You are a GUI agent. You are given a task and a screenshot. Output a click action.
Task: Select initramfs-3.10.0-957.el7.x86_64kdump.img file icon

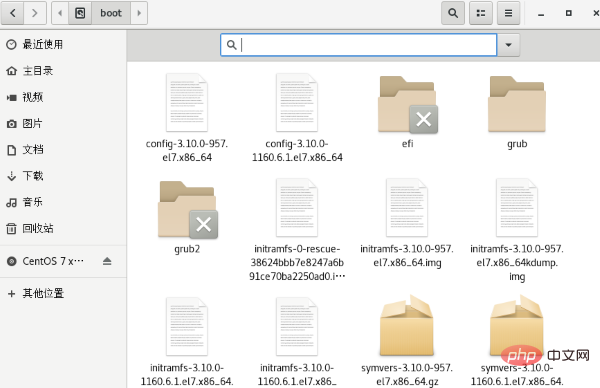point(517,208)
